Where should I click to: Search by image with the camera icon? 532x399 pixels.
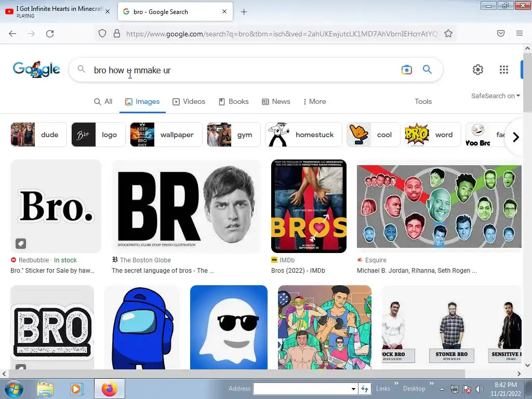click(x=406, y=70)
